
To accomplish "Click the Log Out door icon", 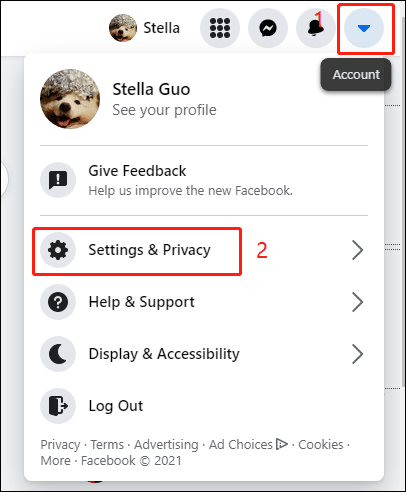I will click(58, 406).
